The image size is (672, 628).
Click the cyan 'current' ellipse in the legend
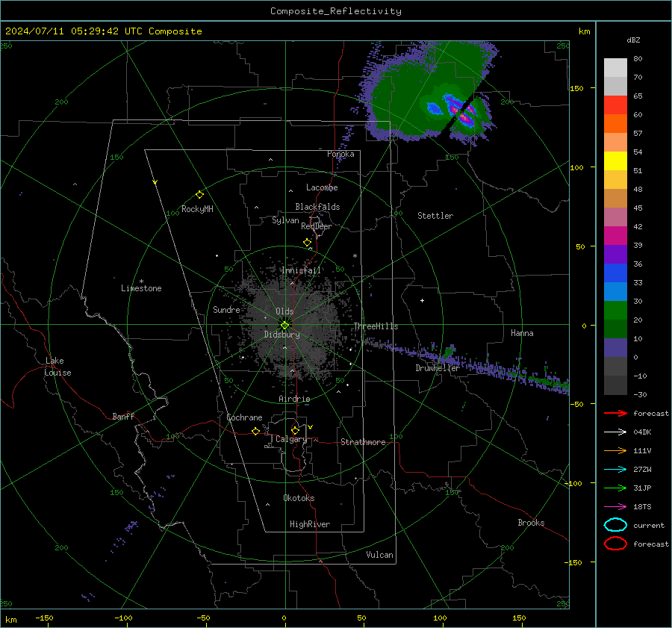click(x=615, y=525)
